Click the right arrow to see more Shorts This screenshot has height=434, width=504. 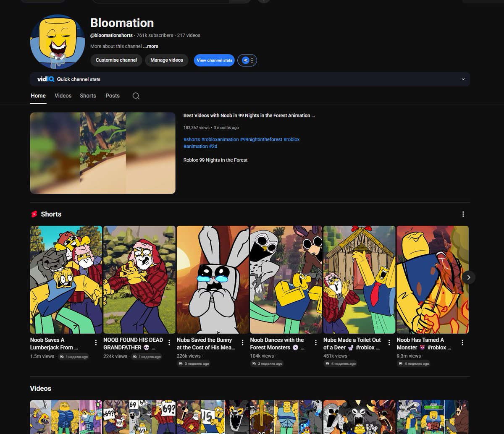tap(468, 277)
